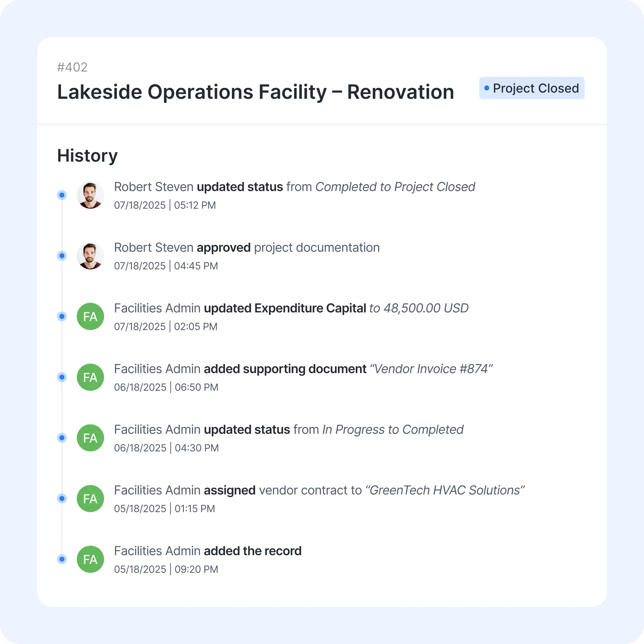
Task: Click the timeline dot next to the Project Closed status update
Action: [62, 195]
